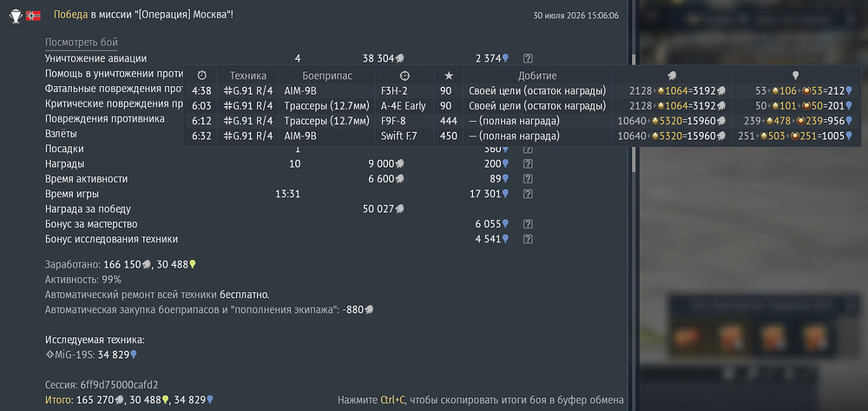The height and width of the screenshot is (411, 868).
Task: Click the battle timestamp 30 июля 2026
Action: pos(576,16)
